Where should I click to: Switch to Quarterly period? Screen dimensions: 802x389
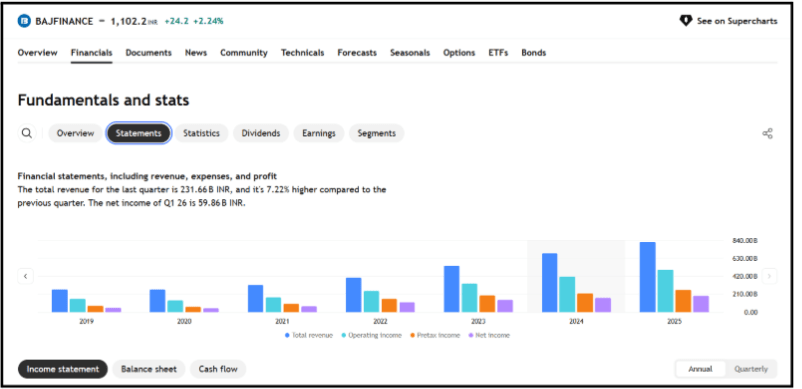click(751, 369)
